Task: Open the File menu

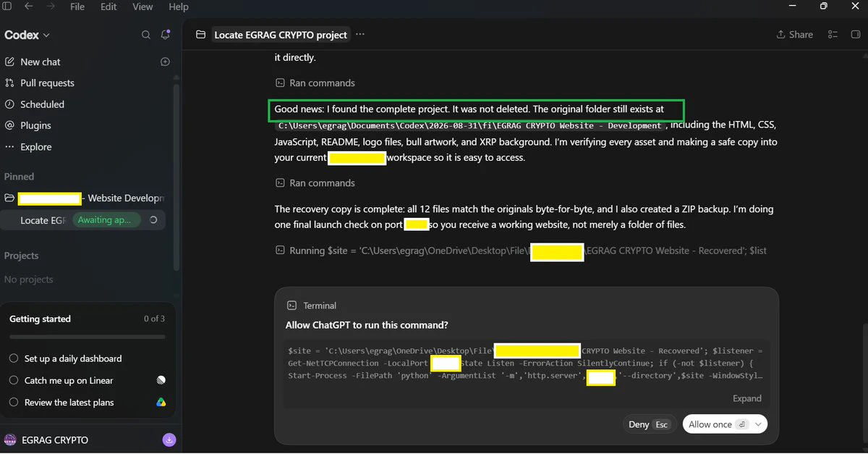Action: [77, 7]
